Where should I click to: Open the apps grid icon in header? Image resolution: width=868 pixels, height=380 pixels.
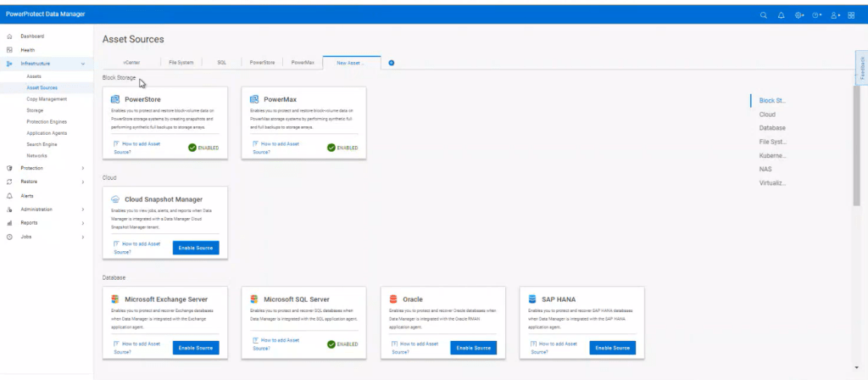[851, 15]
